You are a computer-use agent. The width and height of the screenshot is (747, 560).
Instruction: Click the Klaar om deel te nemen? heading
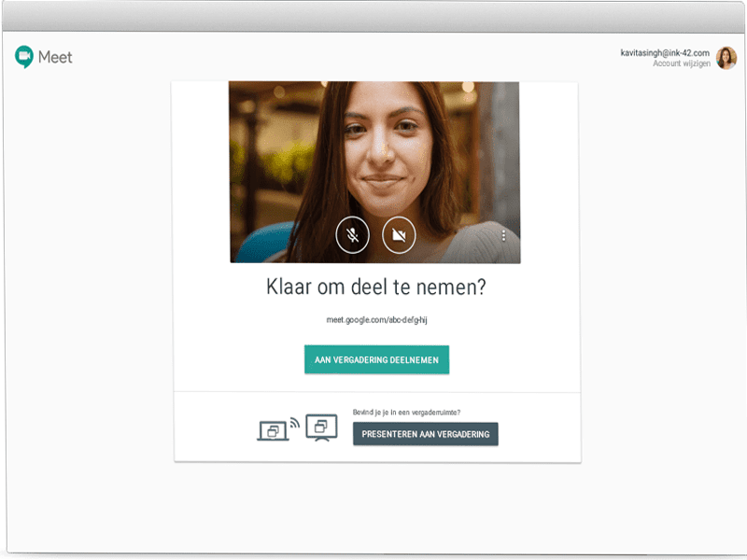[x=376, y=287]
